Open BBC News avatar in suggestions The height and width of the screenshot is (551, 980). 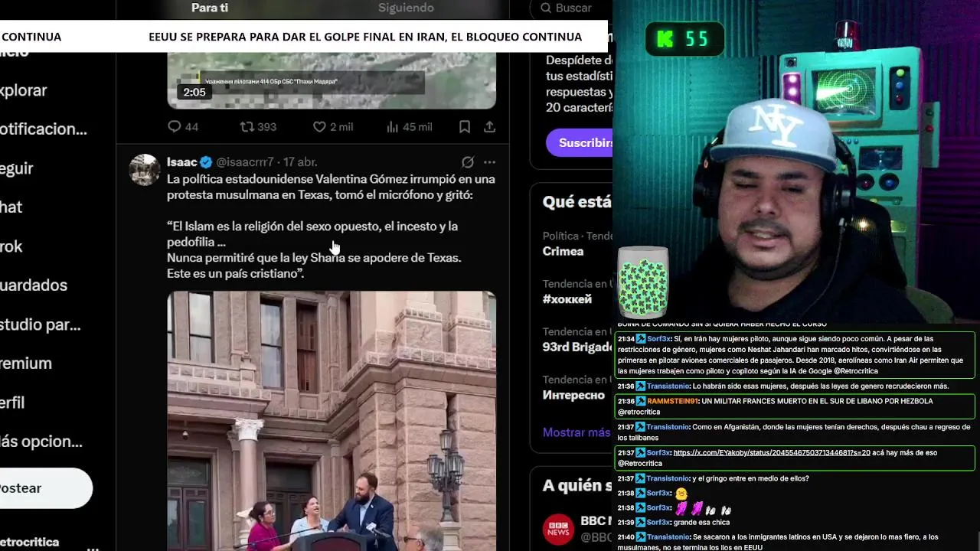pyautogui.click(x=558, y=530)
